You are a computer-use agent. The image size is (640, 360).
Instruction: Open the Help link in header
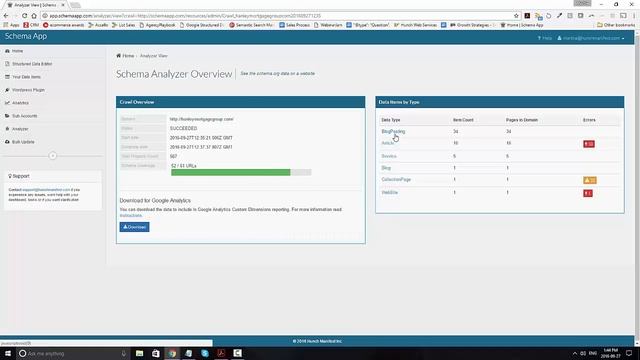[544, 38]
